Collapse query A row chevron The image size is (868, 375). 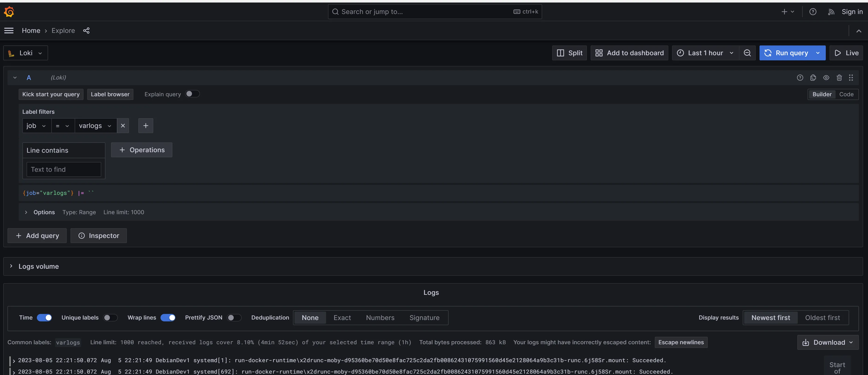pyautogui.click(x=15, y=78)
